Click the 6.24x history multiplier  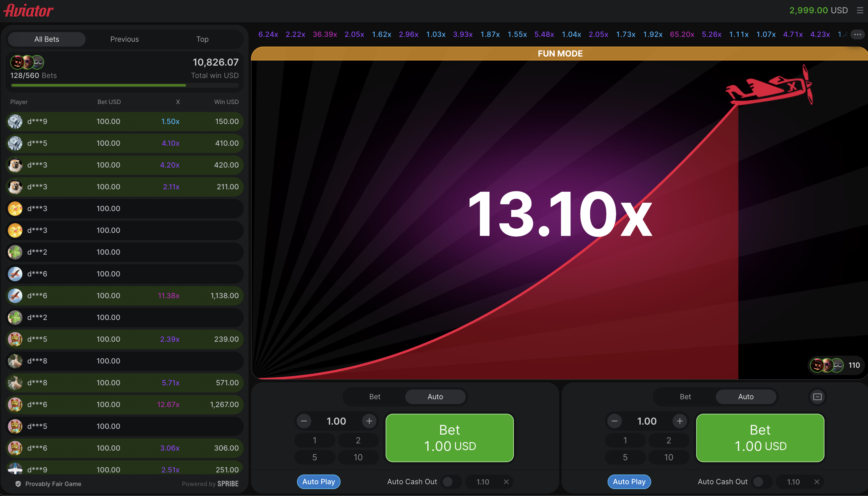(x=268, y=34)
